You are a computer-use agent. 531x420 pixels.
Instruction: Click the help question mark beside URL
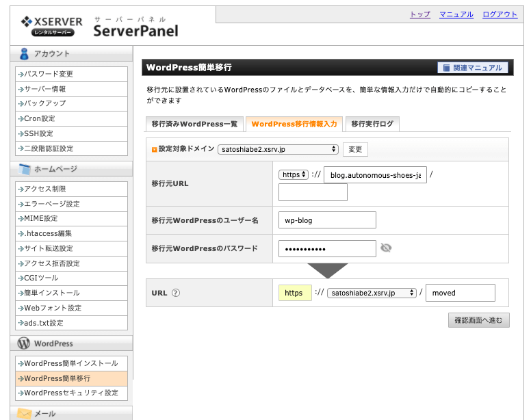pyautogui.click(x=176, y=293)
